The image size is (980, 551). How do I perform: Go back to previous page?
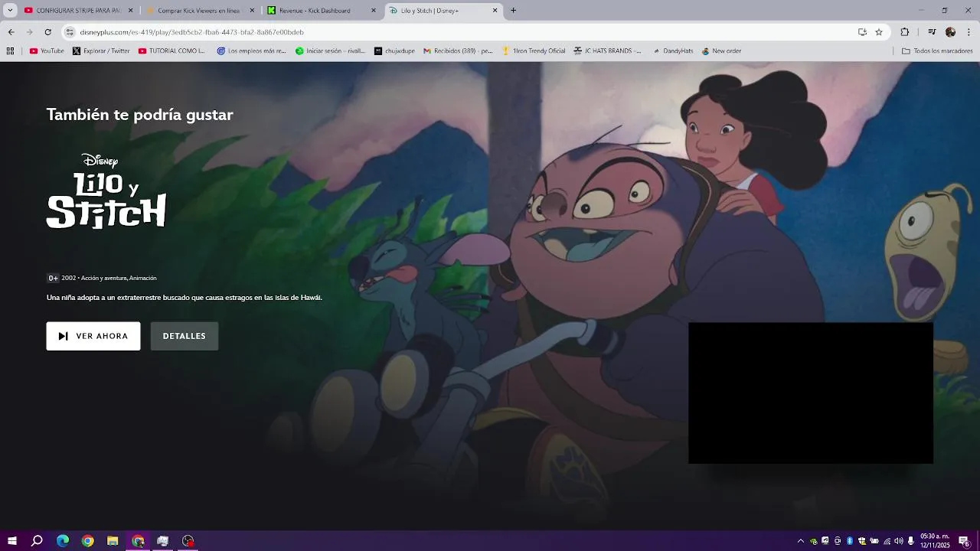click(x=11, y=32)
